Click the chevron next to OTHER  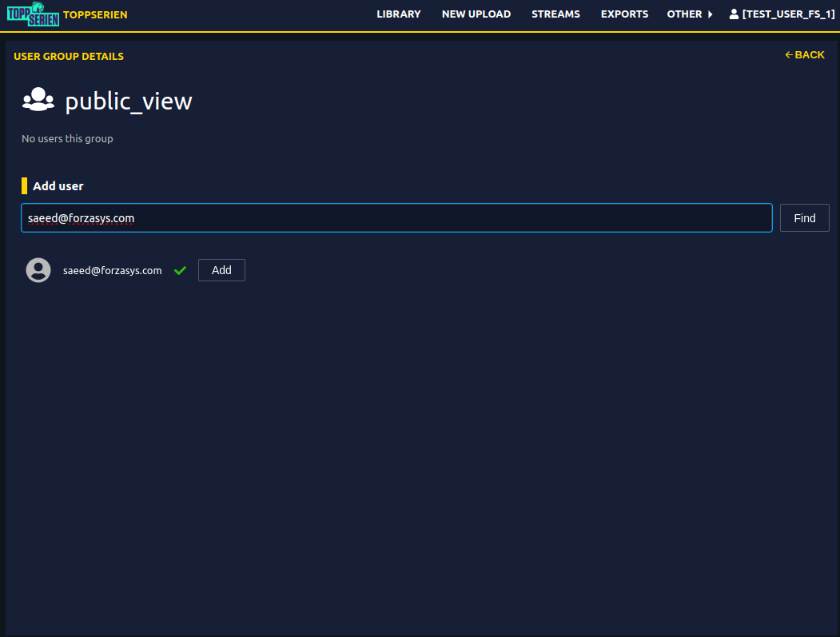(710, 14)
